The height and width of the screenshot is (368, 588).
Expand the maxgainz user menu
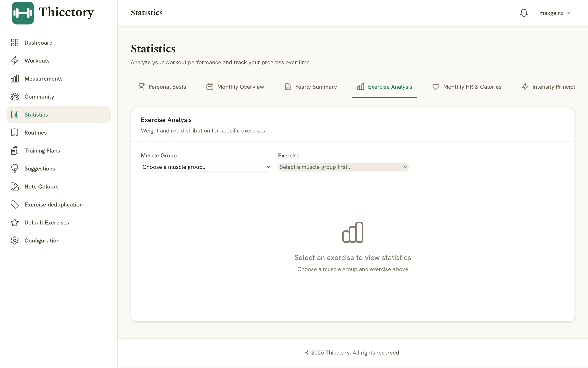(x=555, y=13)
